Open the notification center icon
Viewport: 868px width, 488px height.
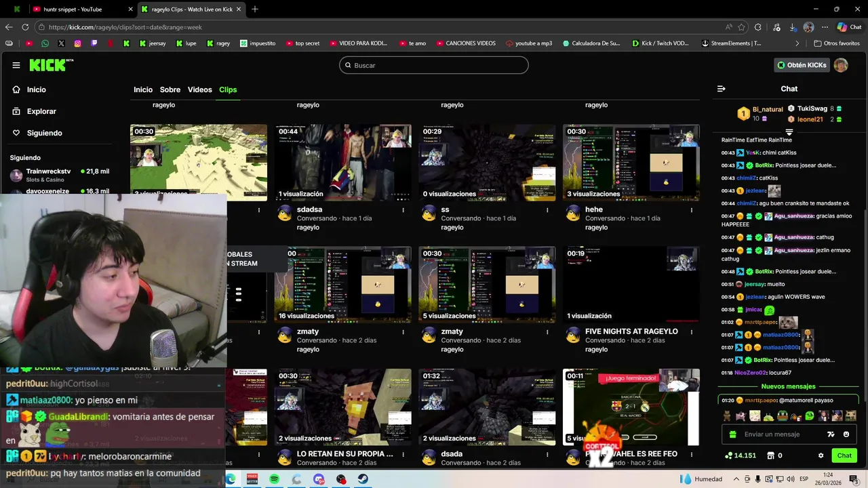[854, 479]
